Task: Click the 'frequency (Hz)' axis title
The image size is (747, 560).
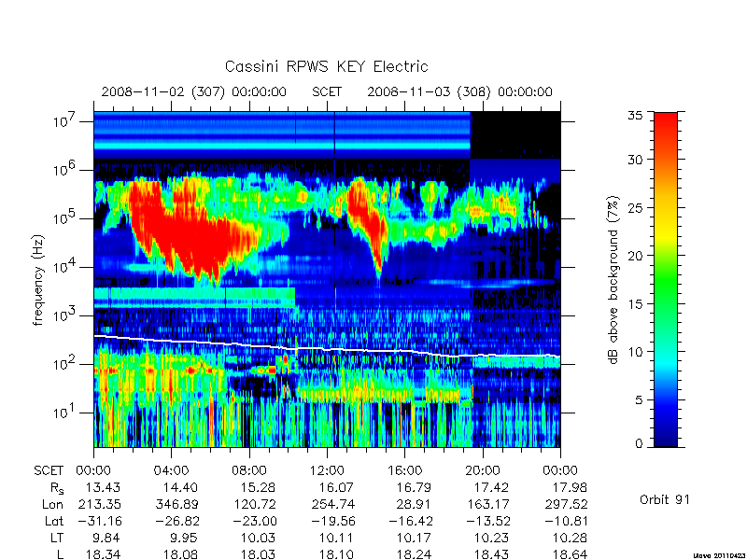Action: tap(38, 280)
